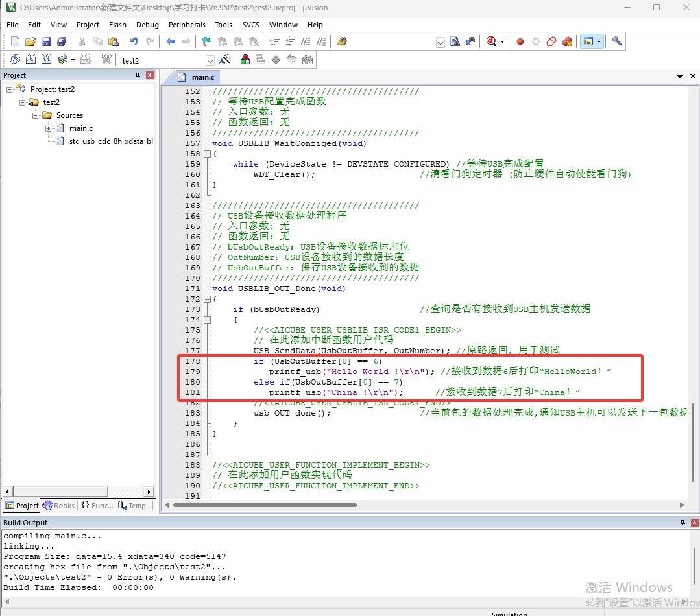Create a new file with the New icon
The image size is (700, 616).
(x=15, y=41)
